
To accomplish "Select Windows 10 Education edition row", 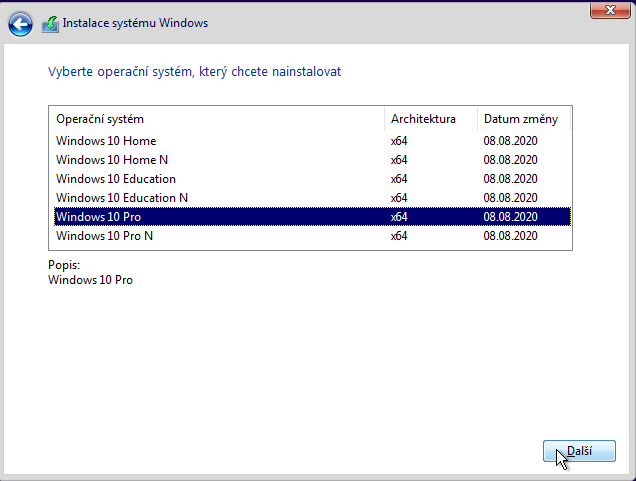I will coord(116,179).
